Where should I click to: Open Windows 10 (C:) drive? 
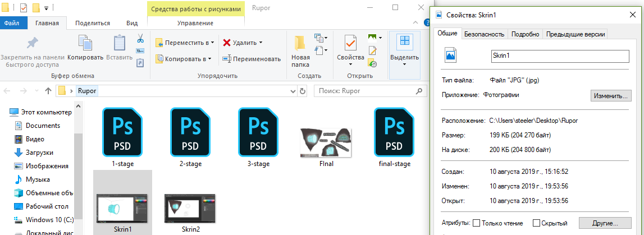point(43,219)
